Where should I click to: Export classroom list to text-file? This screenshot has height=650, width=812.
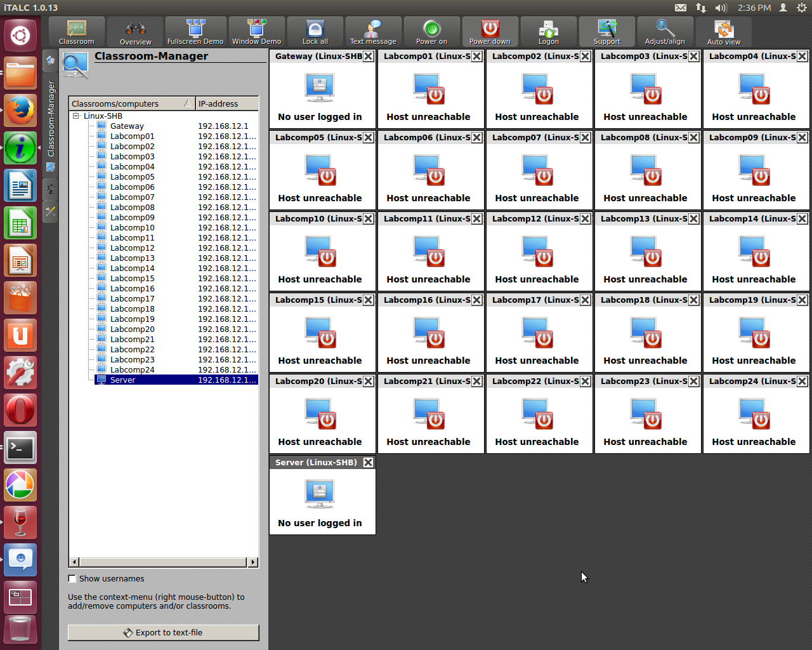pos(164,632)
